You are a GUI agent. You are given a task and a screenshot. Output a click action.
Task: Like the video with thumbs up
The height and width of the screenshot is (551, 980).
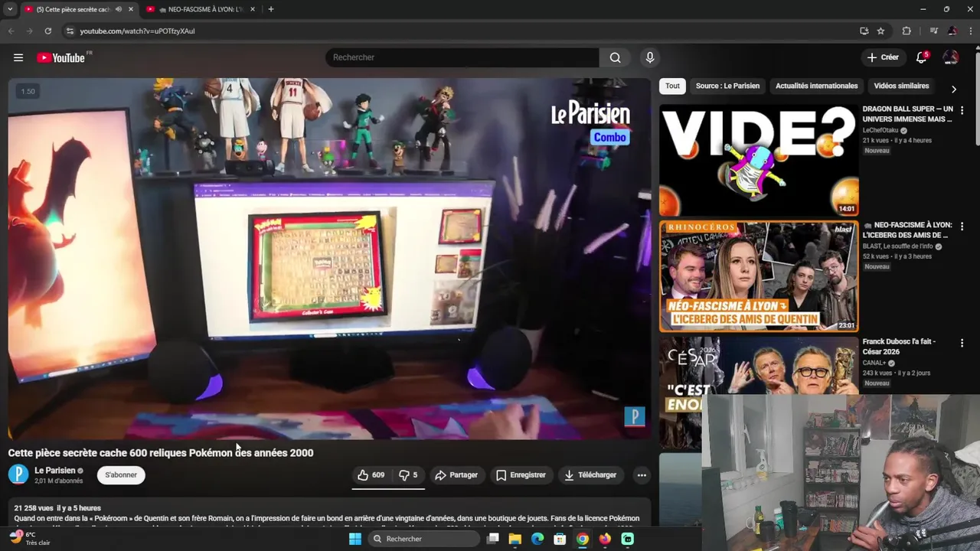(371, 475)
